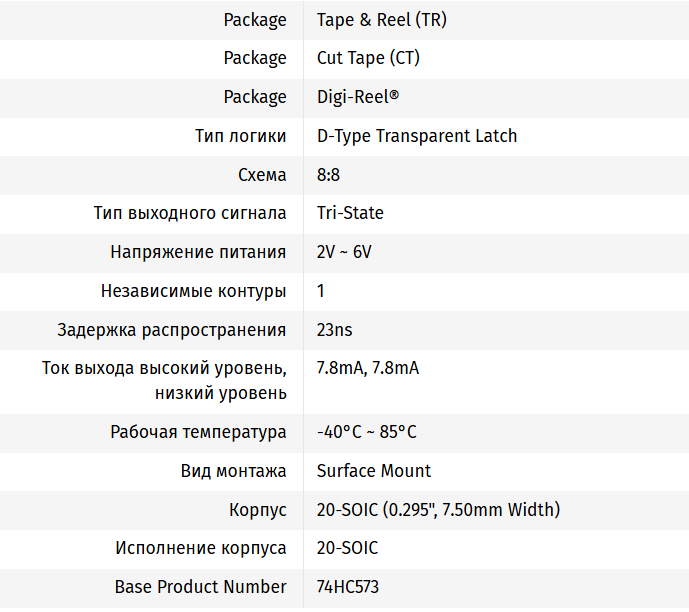Click the 'Задержка распространения' label

click(x=172, y=330)
